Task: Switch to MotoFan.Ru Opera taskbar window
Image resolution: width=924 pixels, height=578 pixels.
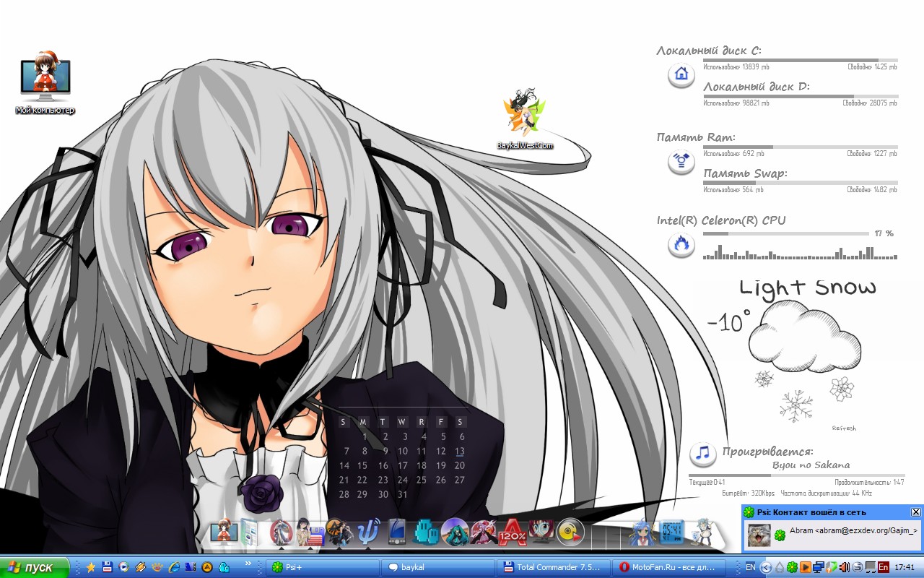Action: click(x=669, y=567)
